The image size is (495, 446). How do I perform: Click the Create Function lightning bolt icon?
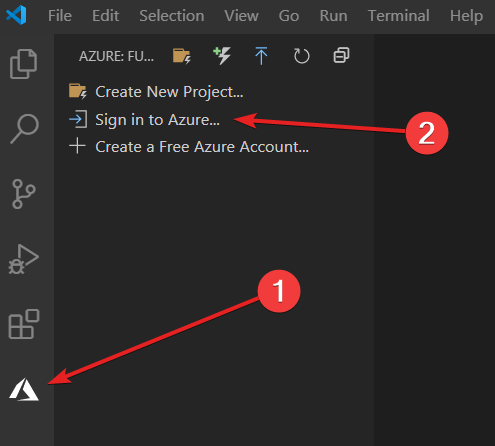[222, 55]
